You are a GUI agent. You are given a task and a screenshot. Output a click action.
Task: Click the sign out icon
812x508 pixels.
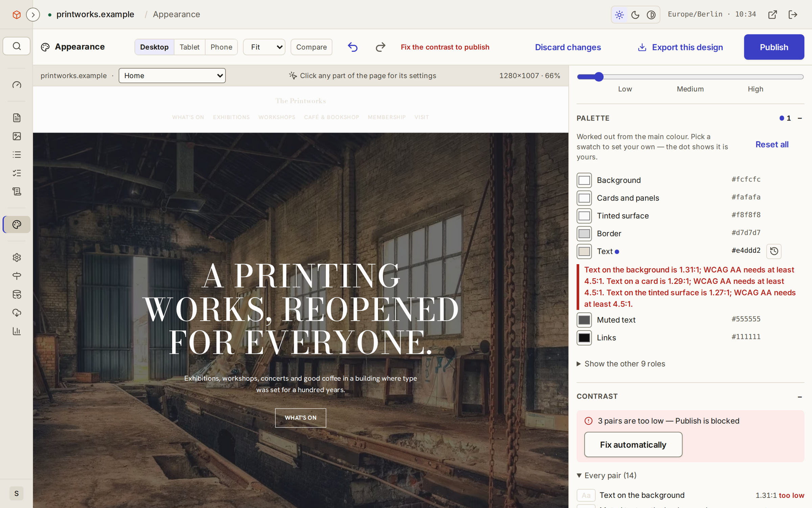click(x=793, y=15)
